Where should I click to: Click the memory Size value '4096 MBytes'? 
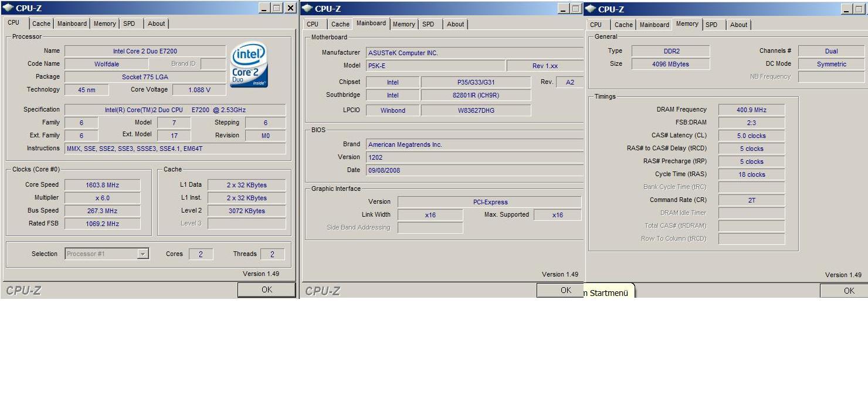tap(670, 64)
